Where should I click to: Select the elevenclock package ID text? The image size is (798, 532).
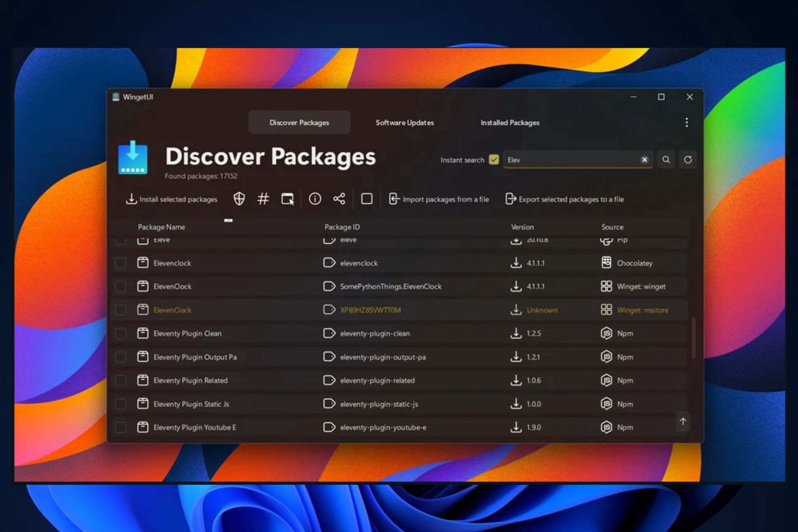click(359, 263)
